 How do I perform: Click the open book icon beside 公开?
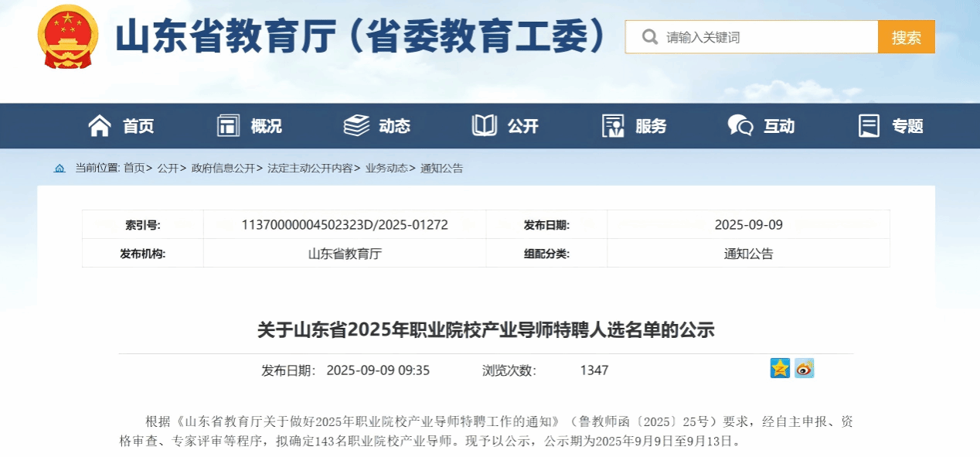coord(485,125)
